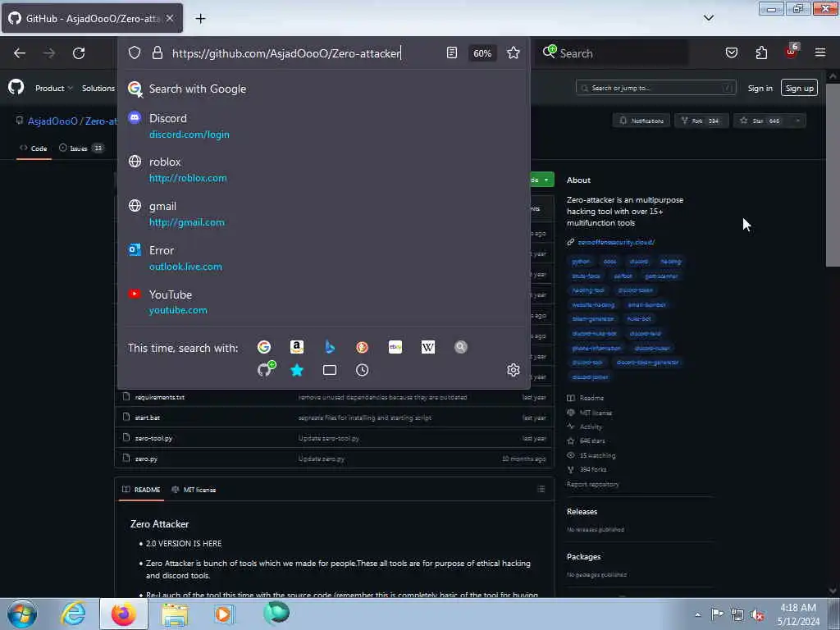Switch to the Code tab

33,148
